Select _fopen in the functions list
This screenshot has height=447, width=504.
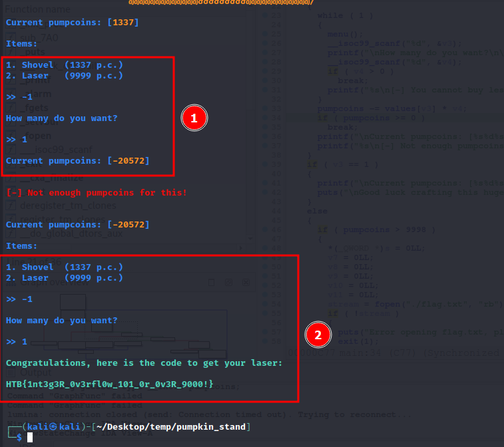point(41,136)
